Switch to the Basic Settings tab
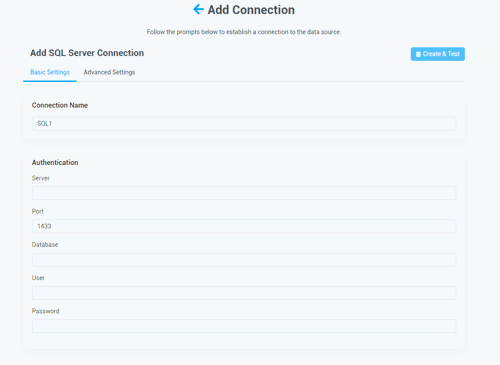 click(50, 72)
